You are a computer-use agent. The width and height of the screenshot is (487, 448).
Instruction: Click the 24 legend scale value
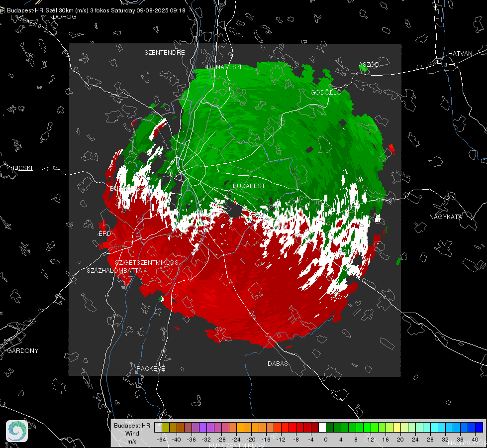point(415,440)
